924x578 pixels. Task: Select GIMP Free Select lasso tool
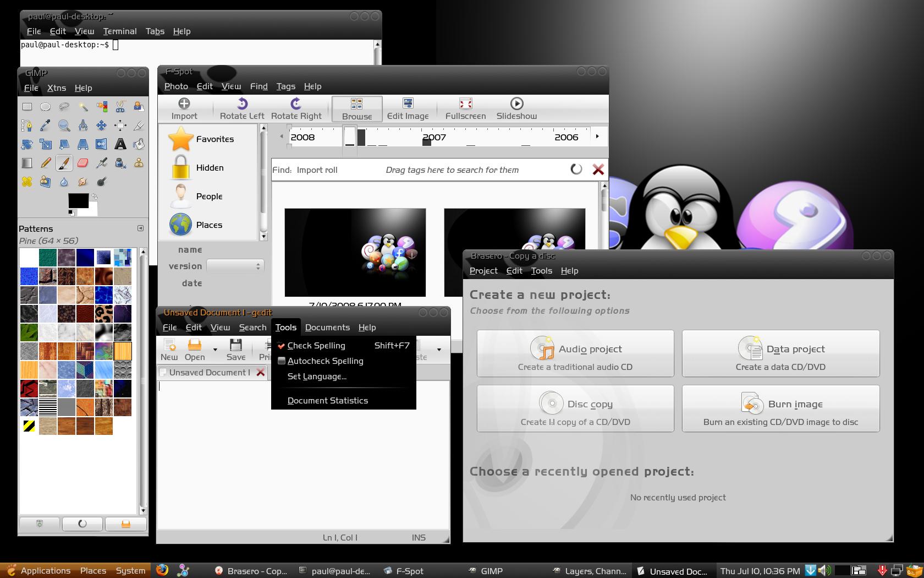(64, 107)
